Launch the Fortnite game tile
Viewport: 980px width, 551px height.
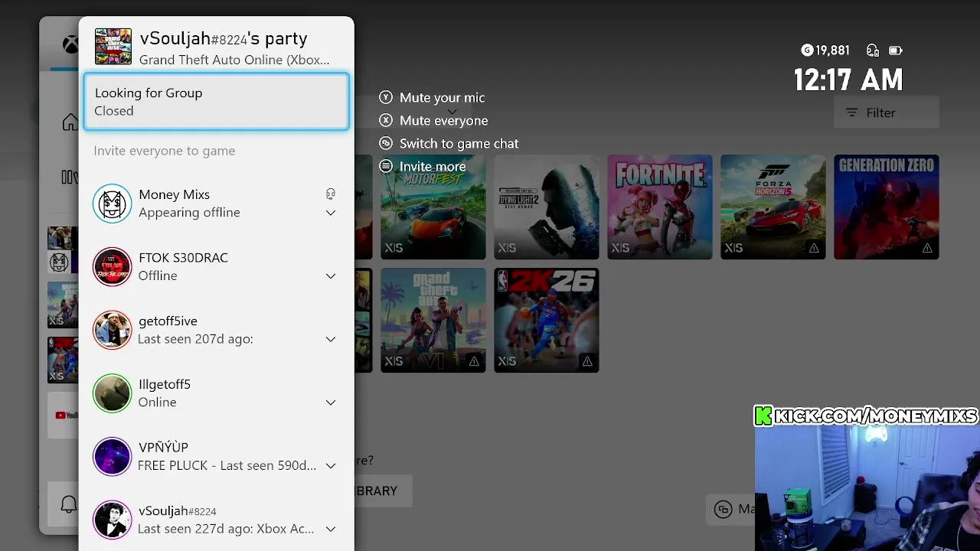pyautogui.click(x=659, y=207)
